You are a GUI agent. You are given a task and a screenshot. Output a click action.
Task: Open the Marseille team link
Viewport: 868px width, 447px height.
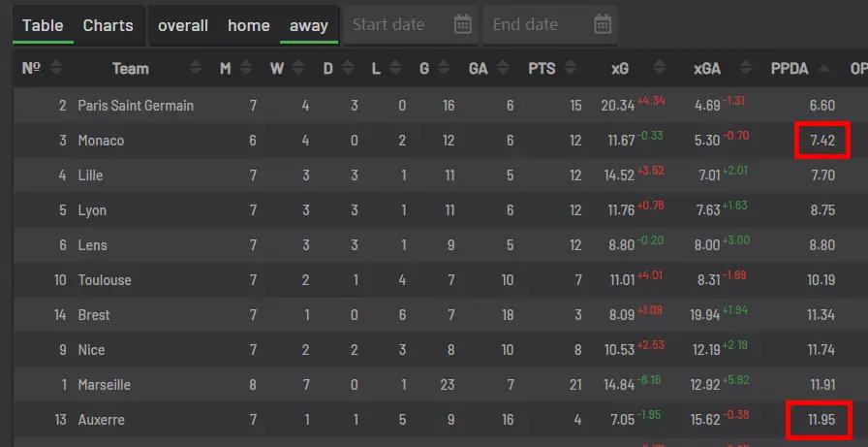(104, 384)
